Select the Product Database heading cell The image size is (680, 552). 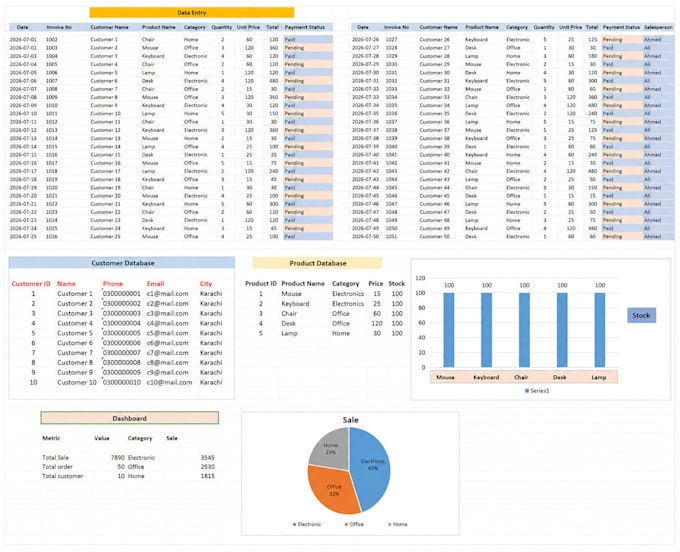[x=317, y=263]
